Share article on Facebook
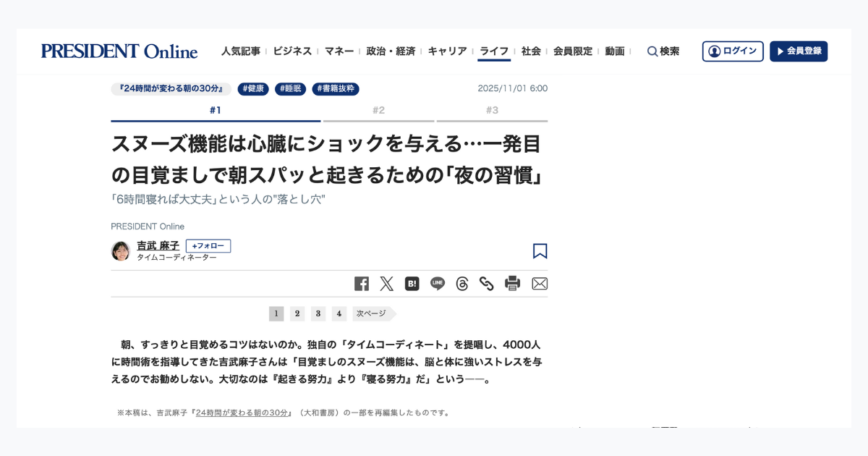Screen dimensions: 868x456 coord(362,284)
